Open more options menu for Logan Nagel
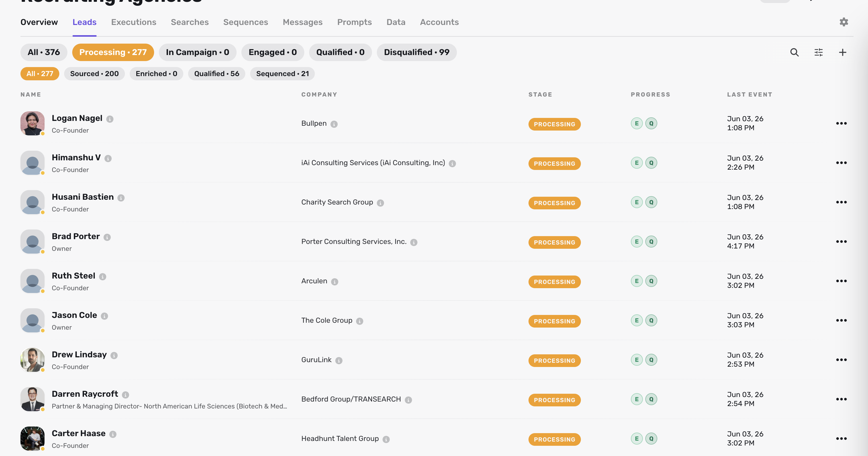The image size is (868, 456). pos(841,123)
